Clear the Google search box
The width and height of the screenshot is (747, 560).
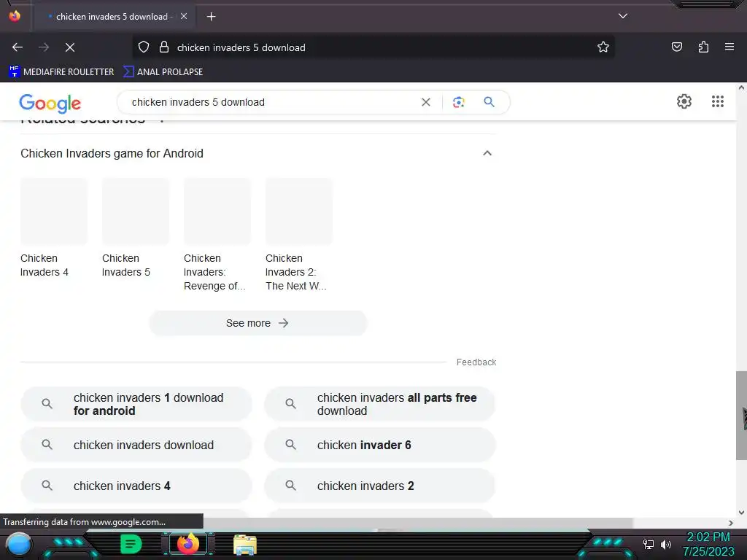426,102
